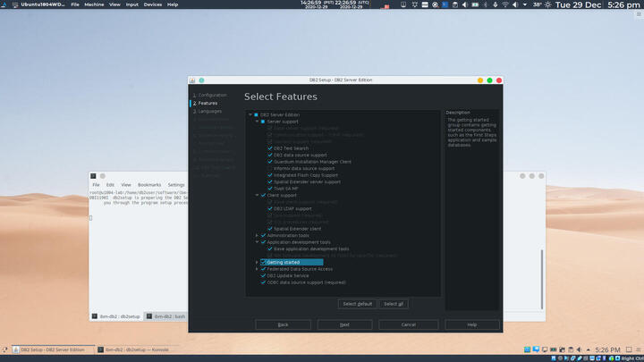This screenshot has width=644, height=362.
Task: Click the 5:26 PM clock in guest taskbar
Action: coord(607,349)
